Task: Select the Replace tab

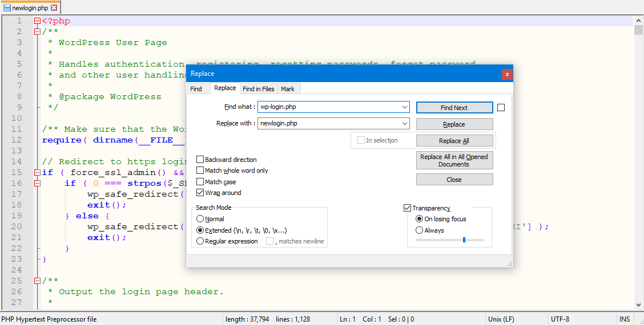Action: [x=225, y=88]
